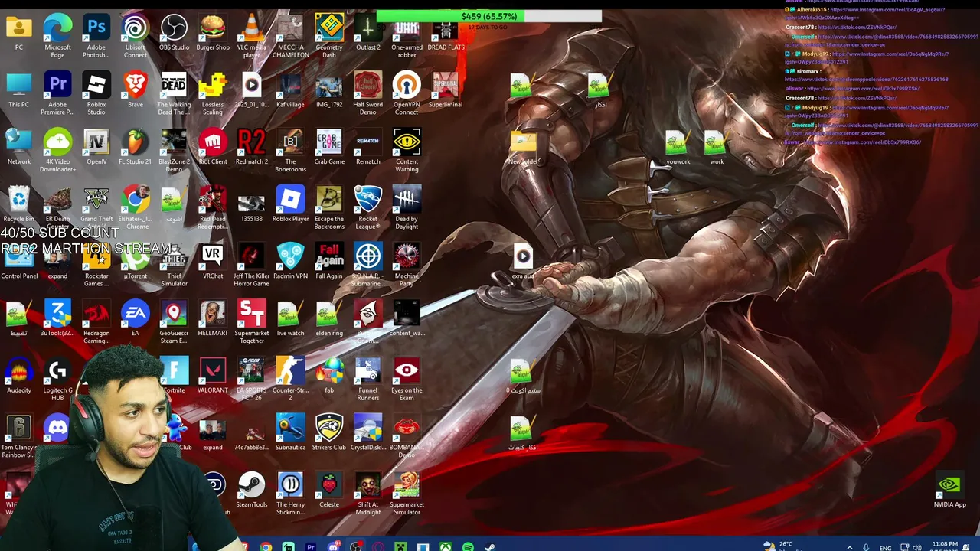This screenshot has width=980, height=551.
Task: Open Escape the Backrooms shortcut
Action: coord(329,207)
